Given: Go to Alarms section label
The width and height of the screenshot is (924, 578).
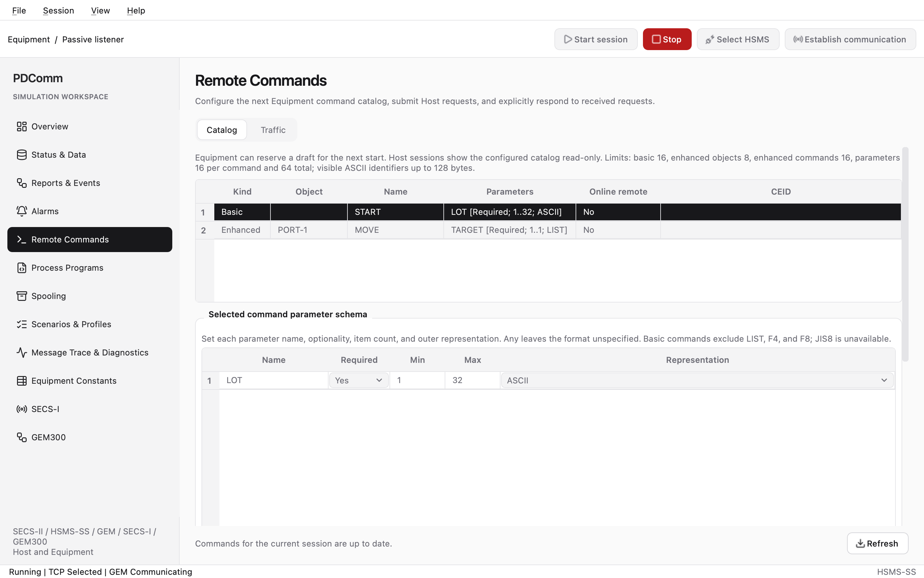Looking at the screenshot, I should (45, 211).
